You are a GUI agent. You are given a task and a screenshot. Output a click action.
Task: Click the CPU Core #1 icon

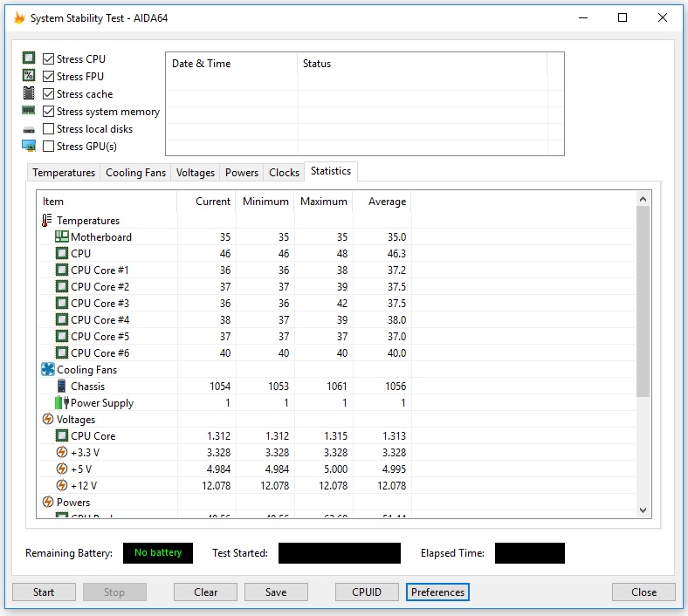point(62,270)
